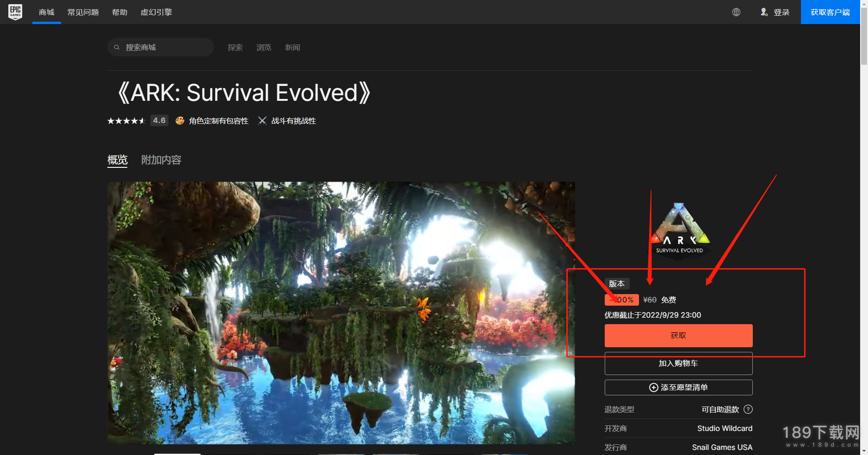
Task: Click the 角色定制有包容性 tag text
Action: (219, 121)
